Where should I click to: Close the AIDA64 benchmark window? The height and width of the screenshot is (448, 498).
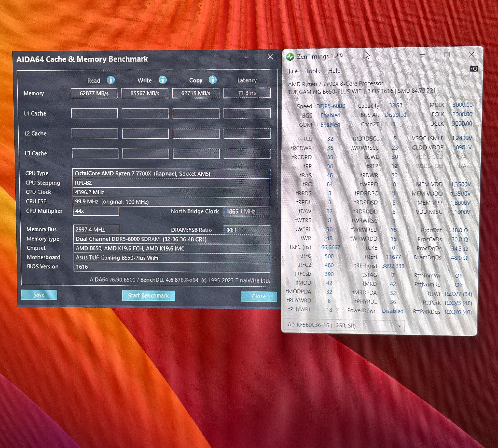point(270,57)
